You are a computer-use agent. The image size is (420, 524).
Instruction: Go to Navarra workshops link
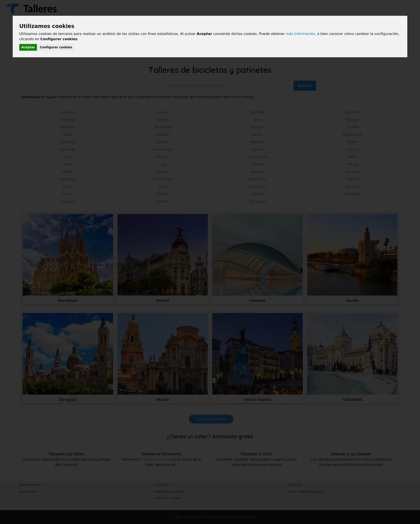click(x=257, y=172)
